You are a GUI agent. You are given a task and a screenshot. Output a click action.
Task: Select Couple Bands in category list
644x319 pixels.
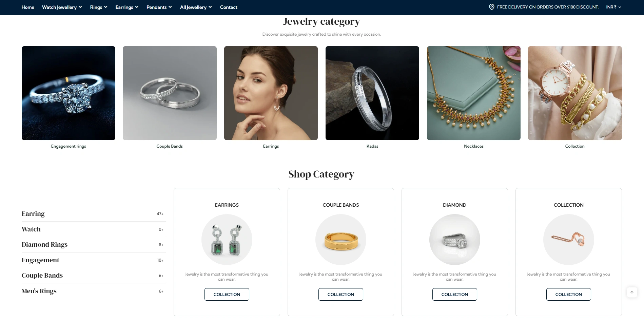coord(93,276)
